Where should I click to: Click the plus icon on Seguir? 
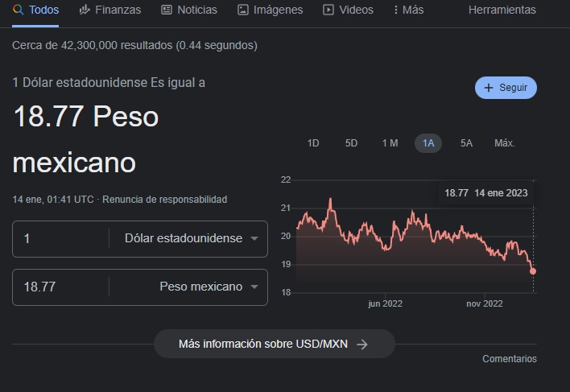[489, 88]
